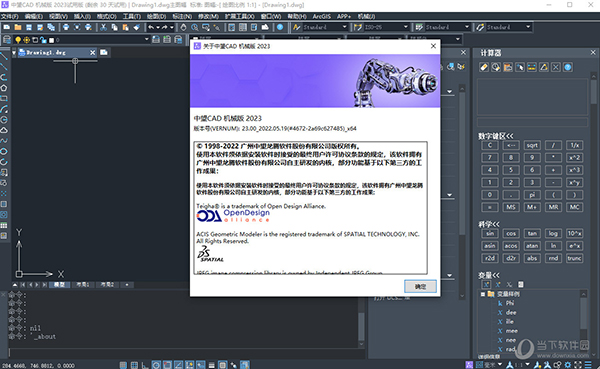Click the calculator Clear History icon

tap(496, 67)
